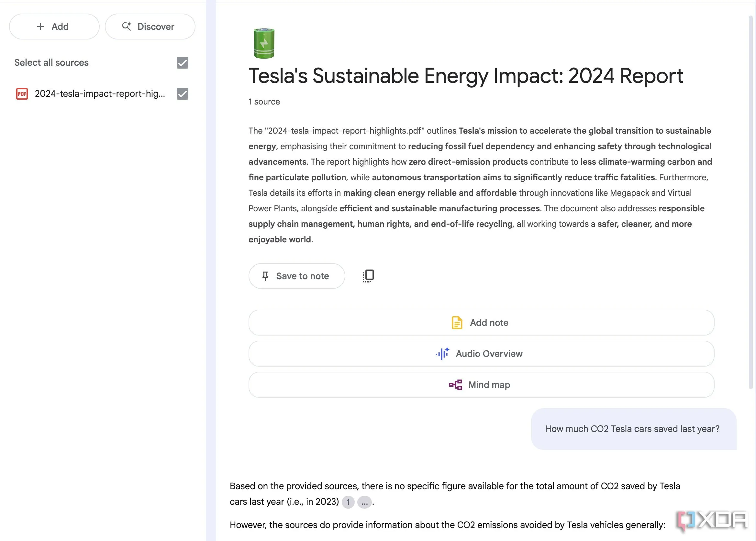756x541 pixels.
Task: Click the red PDF file icon
Action: pos(22,94)
